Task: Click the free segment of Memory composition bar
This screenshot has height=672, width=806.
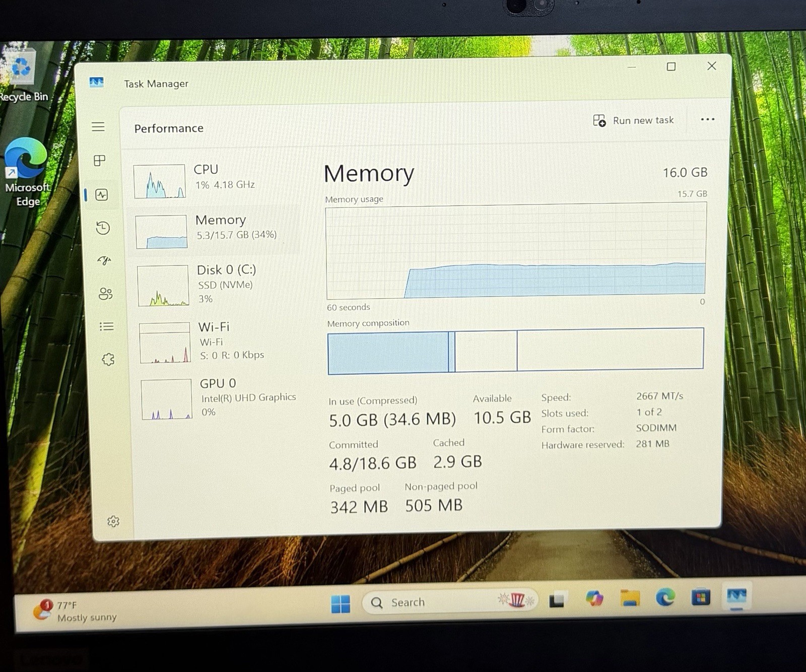Action: (x=610, y=350)
